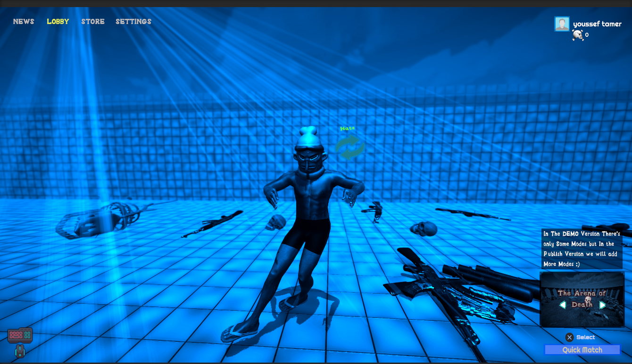
Task: Select the username youssef tamer
Action: [597, 24]
